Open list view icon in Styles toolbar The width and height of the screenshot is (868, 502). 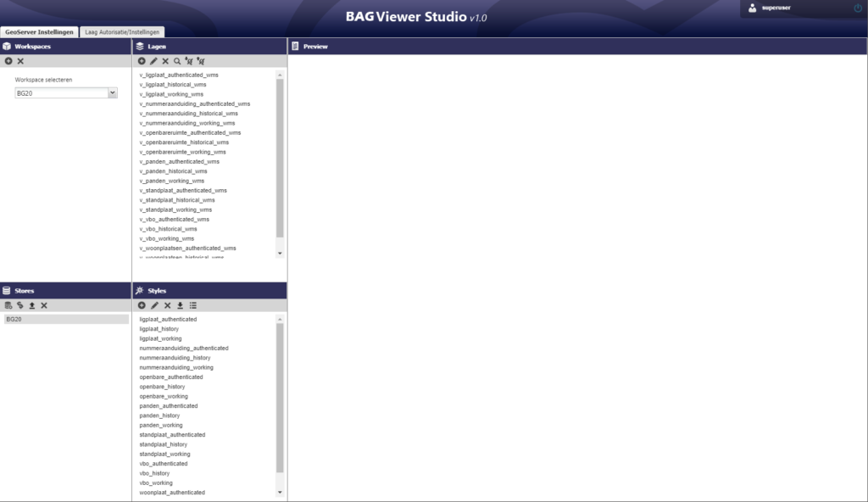pos(192,305)
